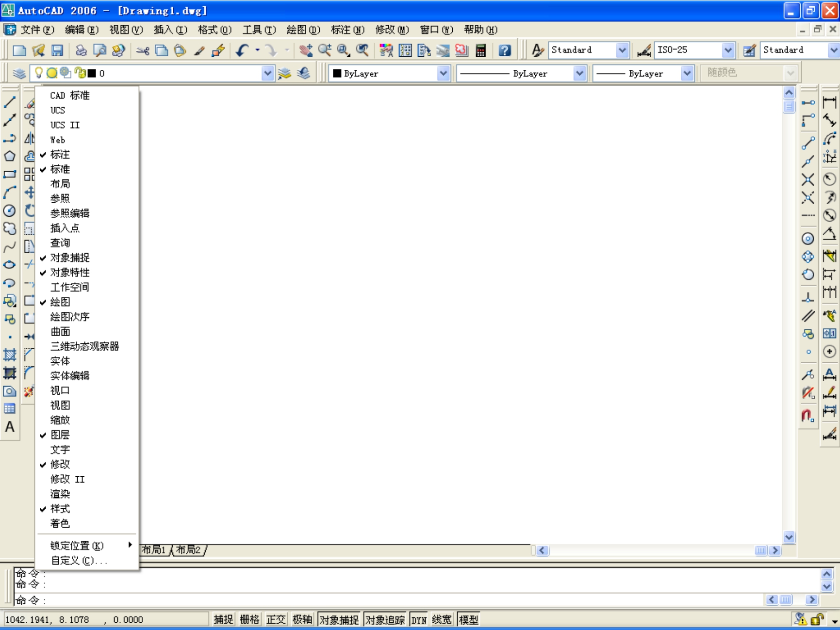840x630 pixels.
Task: Click the Undo arrow icon
Action: click(x=242, y=50)
